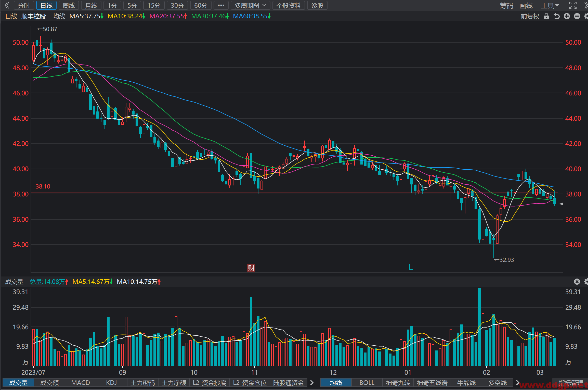Switch sub-indicator to MACD
Image resolution: width=588 pixels, height=390 pixels.
tap(81, 383)
